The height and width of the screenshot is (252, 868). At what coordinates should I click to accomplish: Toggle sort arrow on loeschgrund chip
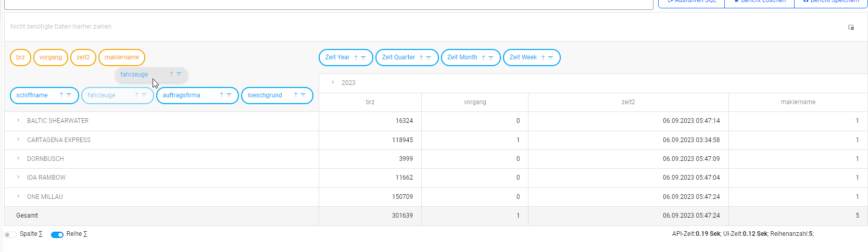296,95
